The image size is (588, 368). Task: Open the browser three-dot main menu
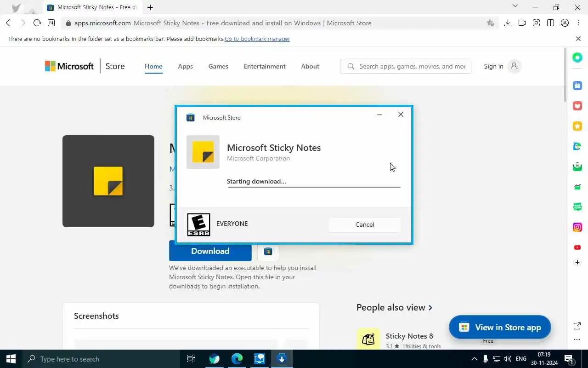pyautogui.click(x=579, y=23)
